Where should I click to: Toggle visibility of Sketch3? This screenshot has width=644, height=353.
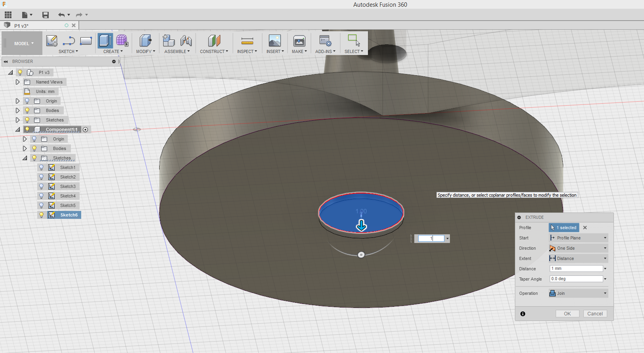[41, 186]
